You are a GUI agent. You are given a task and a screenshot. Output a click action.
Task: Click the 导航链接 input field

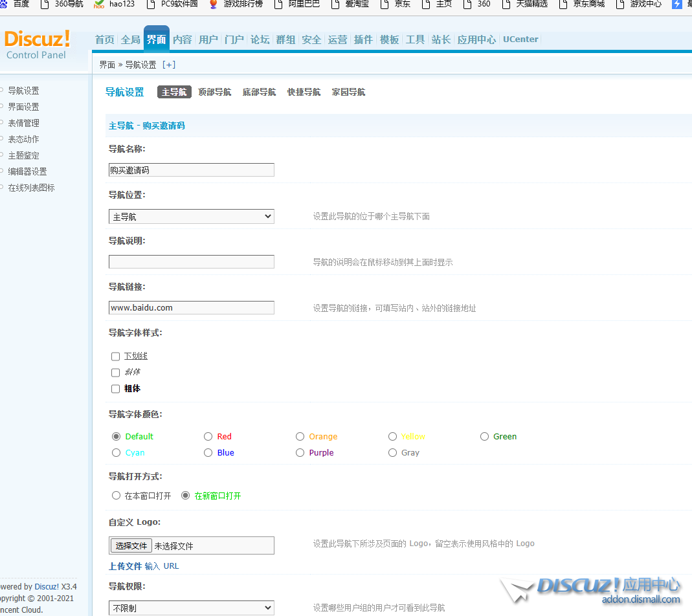(191, 308)
